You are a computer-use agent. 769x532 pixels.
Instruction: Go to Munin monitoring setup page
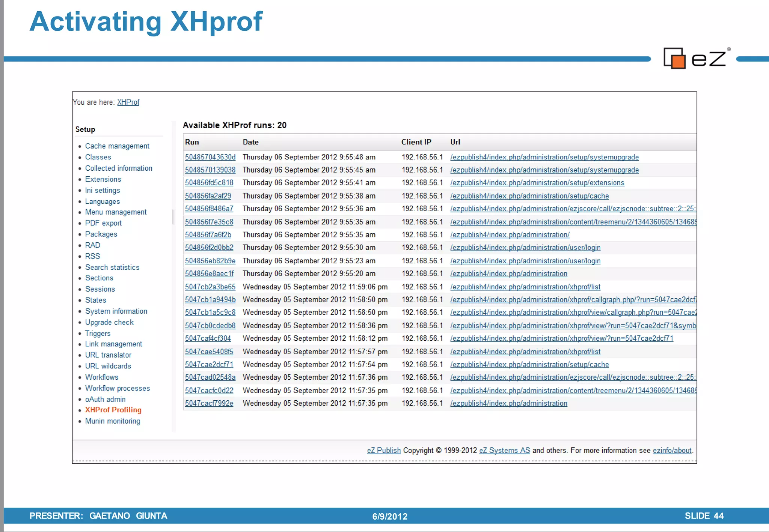(112, 421)
